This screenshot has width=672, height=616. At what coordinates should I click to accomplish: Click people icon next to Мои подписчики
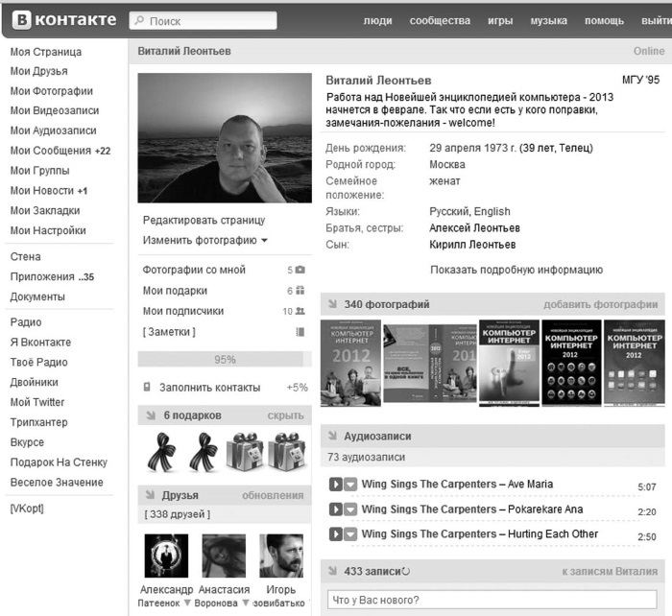(x=300, y=311)
